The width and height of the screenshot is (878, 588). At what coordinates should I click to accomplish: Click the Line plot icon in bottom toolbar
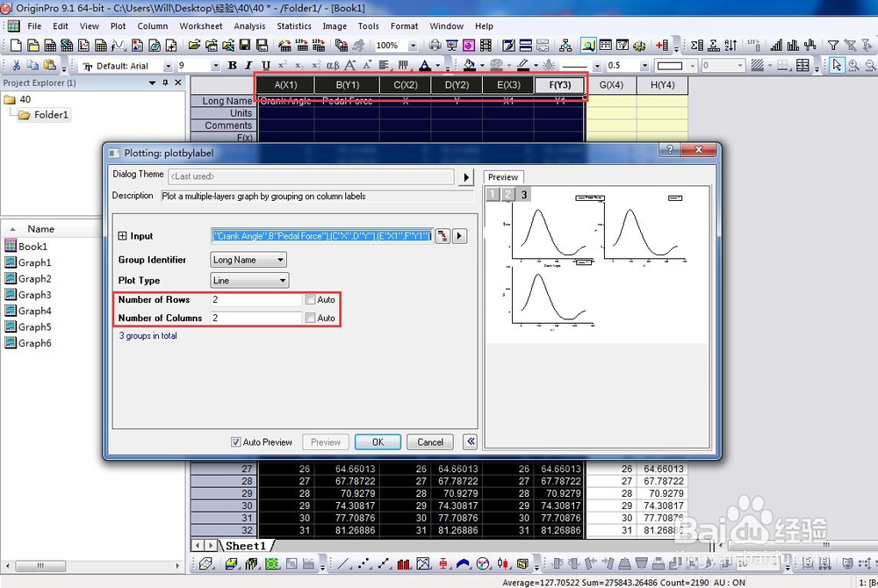(x=342, y=564)
